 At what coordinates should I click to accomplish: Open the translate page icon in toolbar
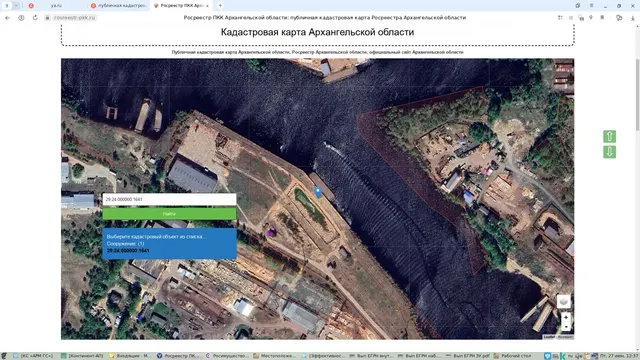[619, 18]
